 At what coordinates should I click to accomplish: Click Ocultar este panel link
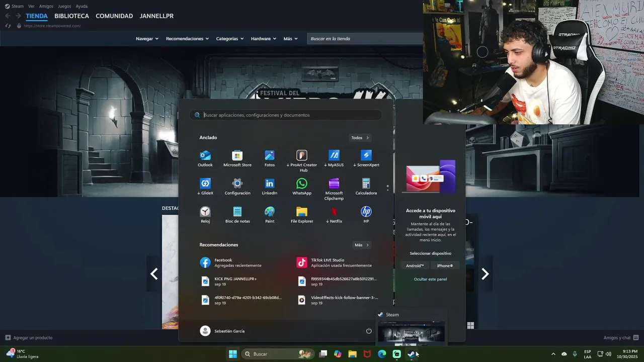point(430,279)
